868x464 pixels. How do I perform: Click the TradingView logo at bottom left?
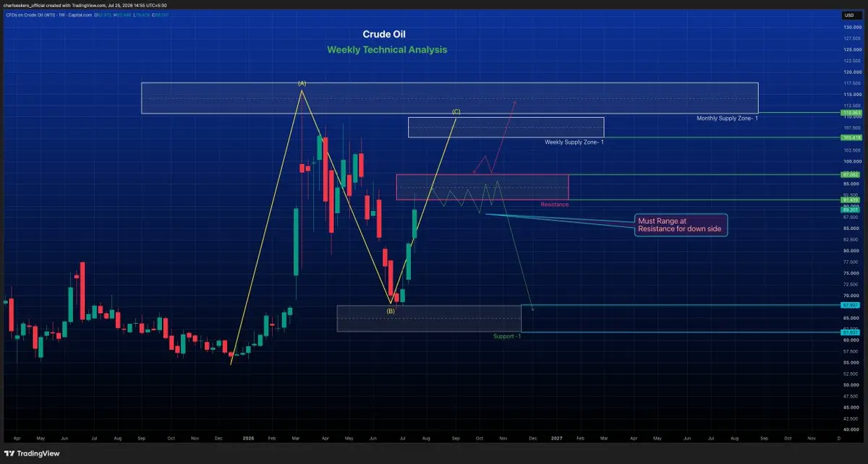31,453
